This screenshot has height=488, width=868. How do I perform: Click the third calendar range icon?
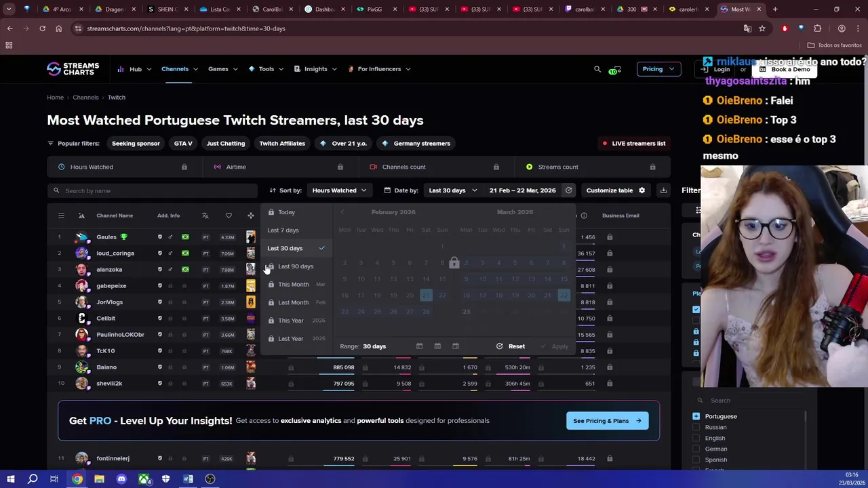click(455, 346)
